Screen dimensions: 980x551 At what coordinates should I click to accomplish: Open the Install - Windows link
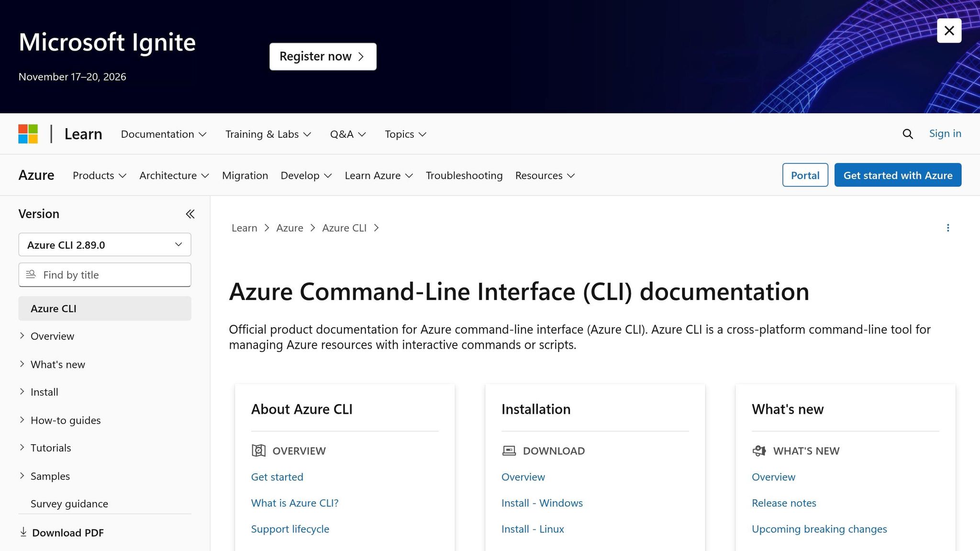point(542,503)
